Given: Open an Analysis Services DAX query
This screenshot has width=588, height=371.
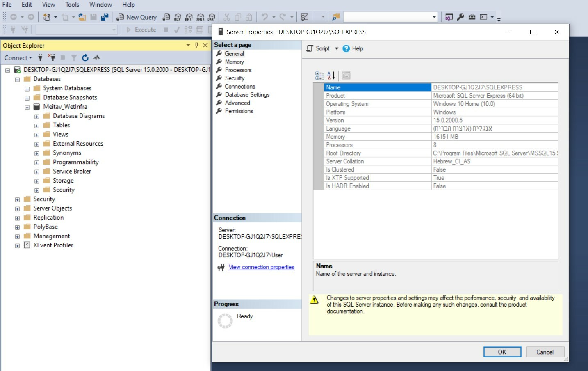Looking at the screenshot, I should 211,17.
